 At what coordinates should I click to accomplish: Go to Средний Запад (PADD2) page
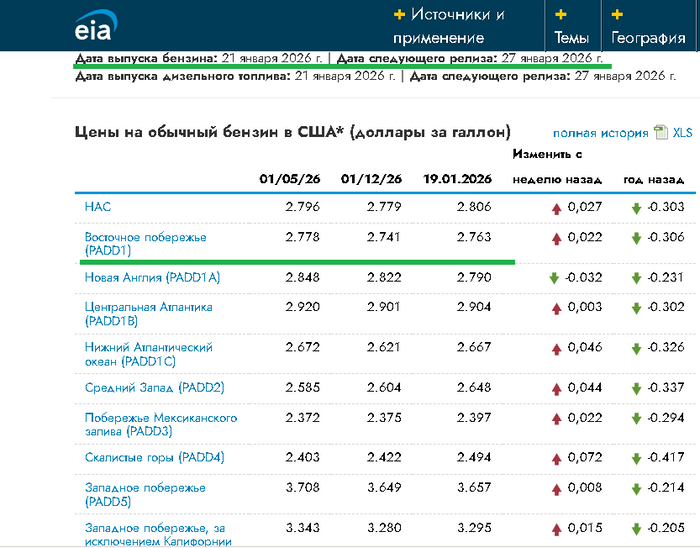pyautogui.click(x=154, y=387)
